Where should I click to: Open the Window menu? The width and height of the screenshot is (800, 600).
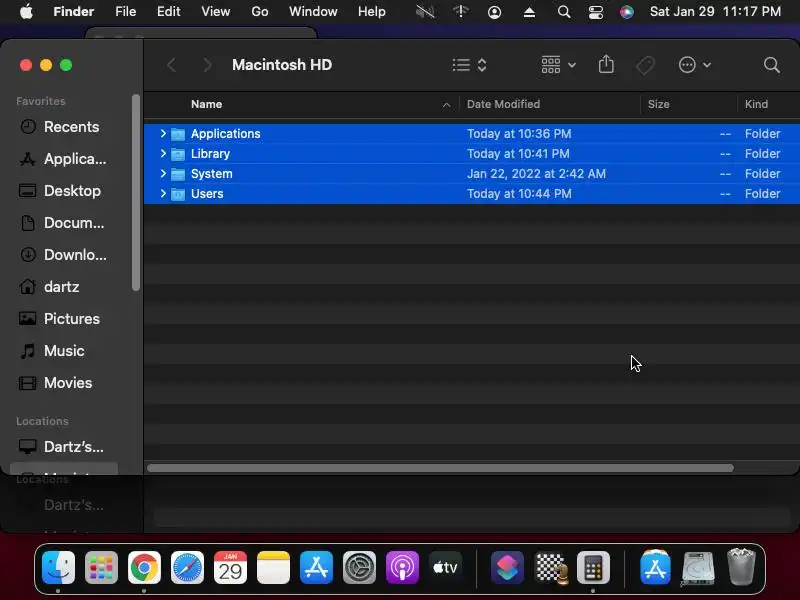click(x=313, y=11)
